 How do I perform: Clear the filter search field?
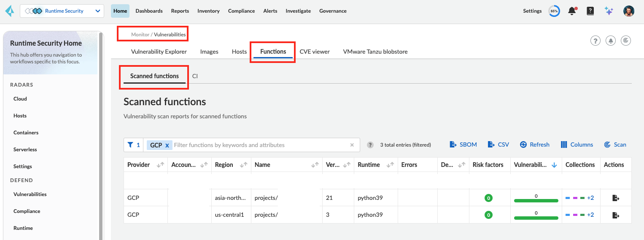click(352, 145)
